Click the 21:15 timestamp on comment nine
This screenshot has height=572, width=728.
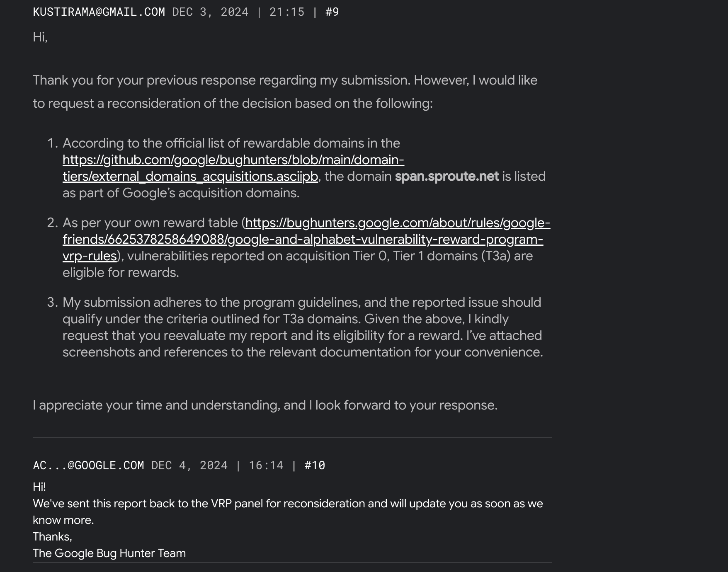tap(287, 12)
